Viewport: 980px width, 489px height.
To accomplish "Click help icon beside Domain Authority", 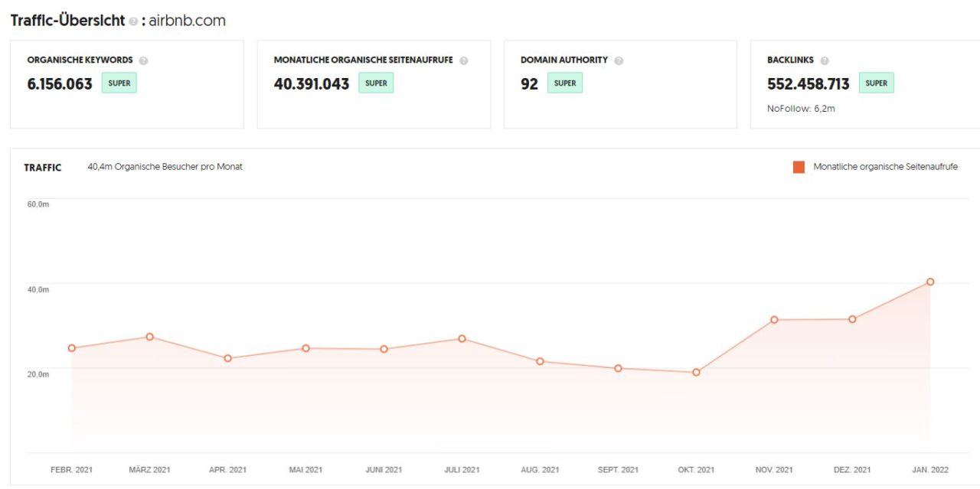I will pyautogui.click(x=619, y=60).
